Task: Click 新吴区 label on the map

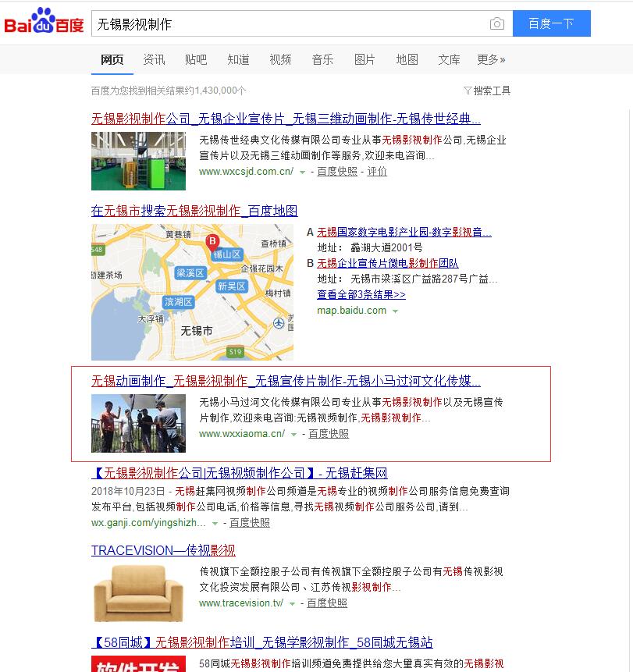Action: [x=232, y=286]
